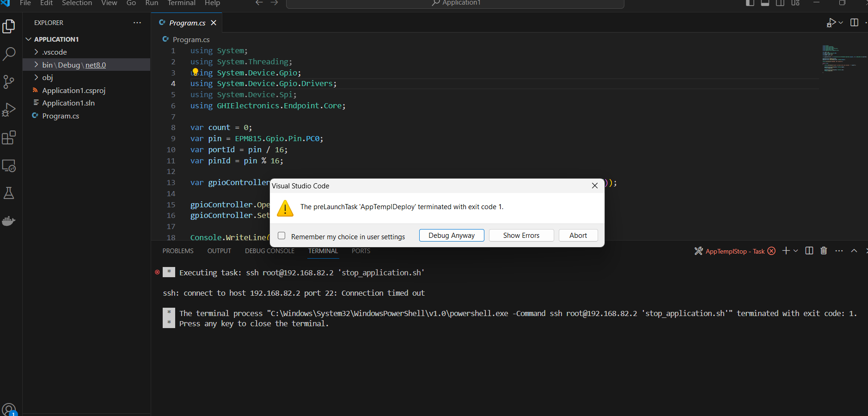868x416 pixels.
Task: Open Program.cs in the Explorer tree
Action: (86, 116)
